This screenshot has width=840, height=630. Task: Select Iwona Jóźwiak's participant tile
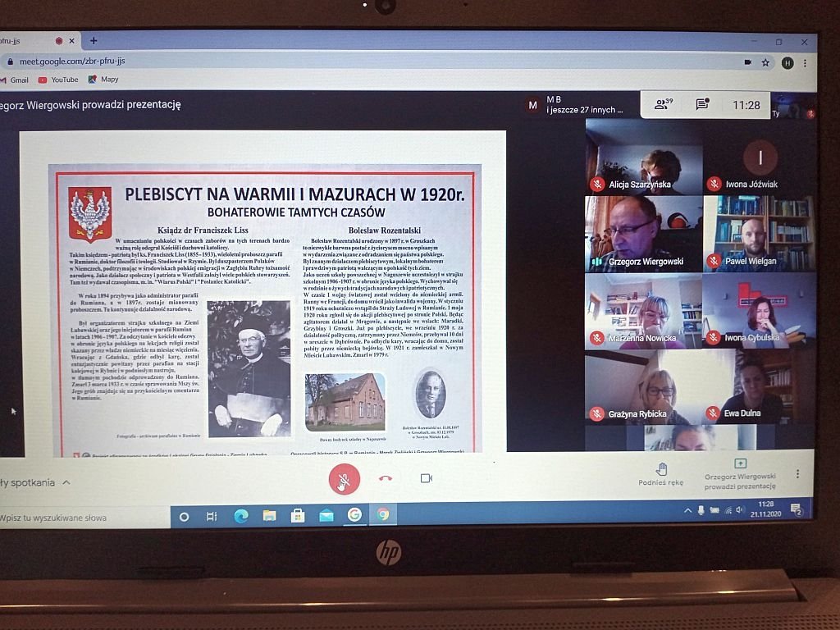760,157
